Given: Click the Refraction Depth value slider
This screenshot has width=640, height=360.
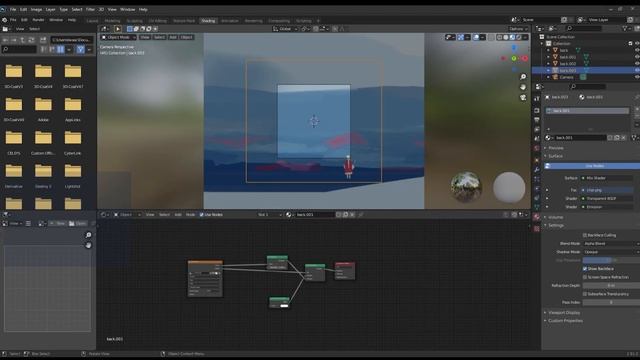Looking at the screenshot, I should click(611, 285).
